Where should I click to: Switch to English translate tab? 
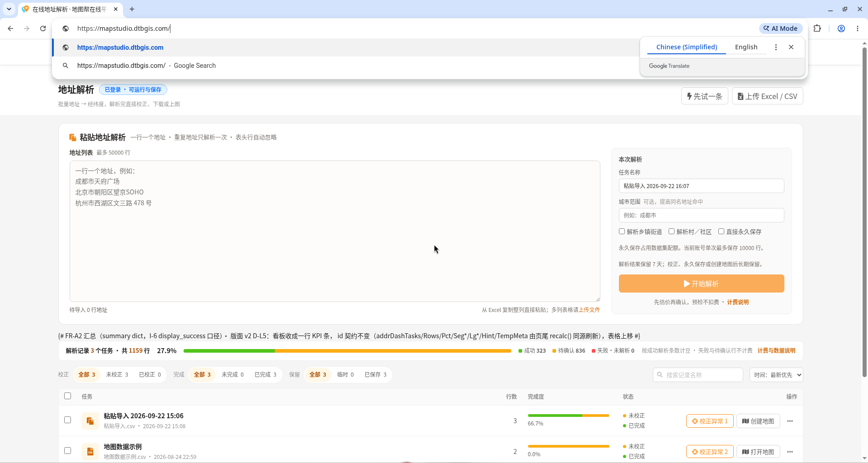[x=746, y=47]
